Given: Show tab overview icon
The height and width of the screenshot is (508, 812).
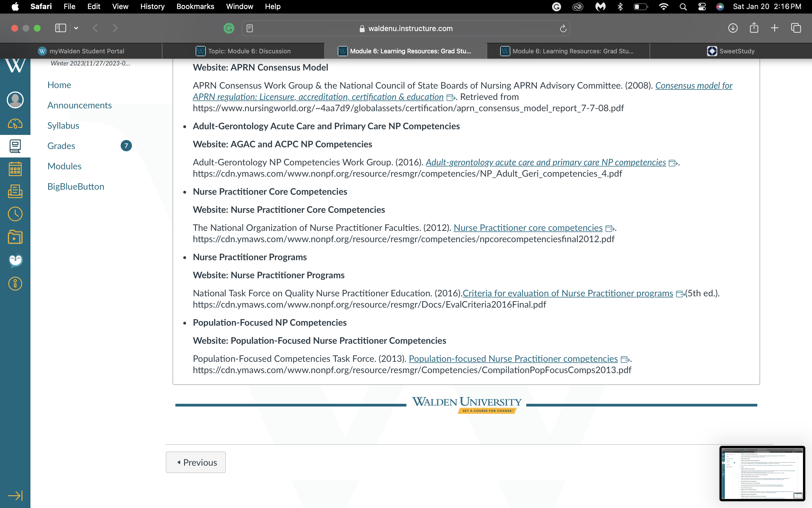Looking at the screenshot, I should pos(796,28).
